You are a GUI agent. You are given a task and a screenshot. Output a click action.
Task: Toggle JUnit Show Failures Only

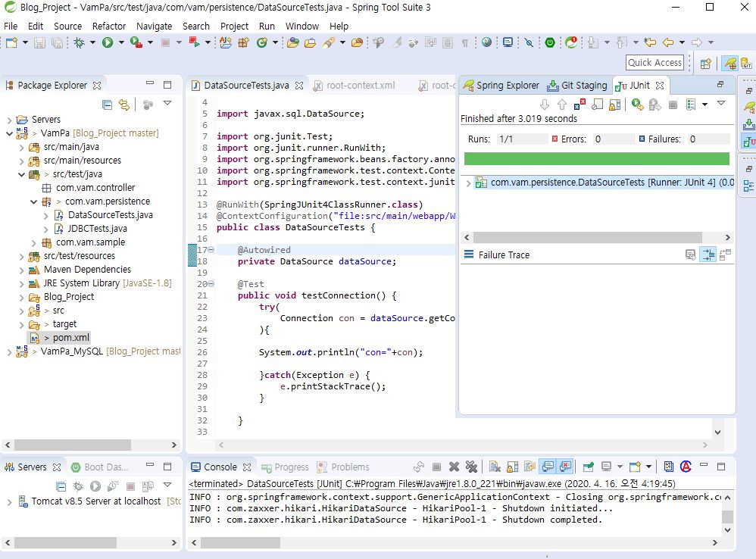pos(579,105)
